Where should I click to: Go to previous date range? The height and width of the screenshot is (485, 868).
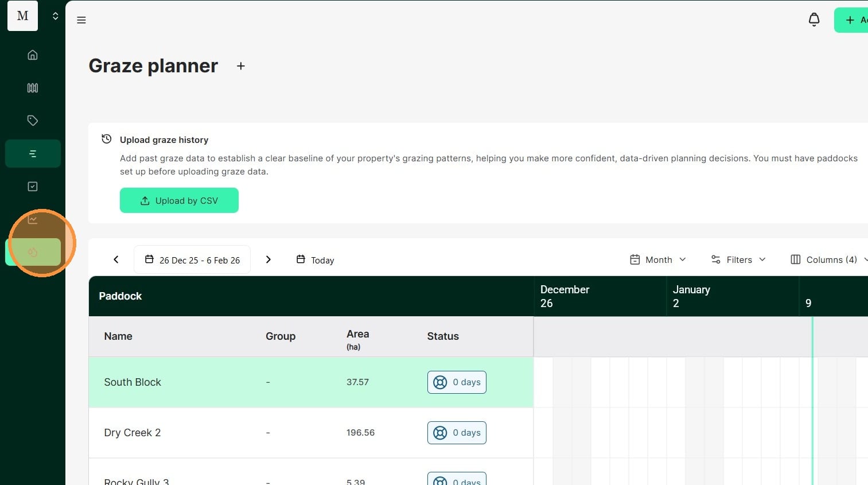tap(116, 259)
